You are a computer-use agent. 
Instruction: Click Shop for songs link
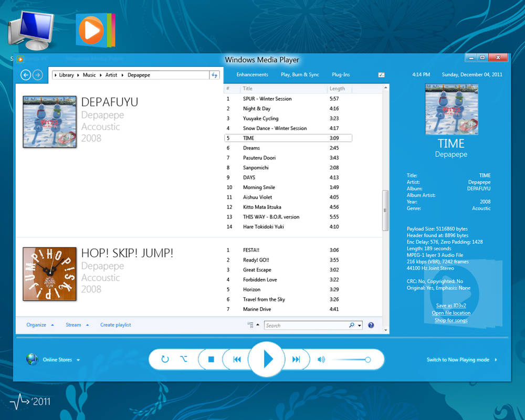[451, 320]
